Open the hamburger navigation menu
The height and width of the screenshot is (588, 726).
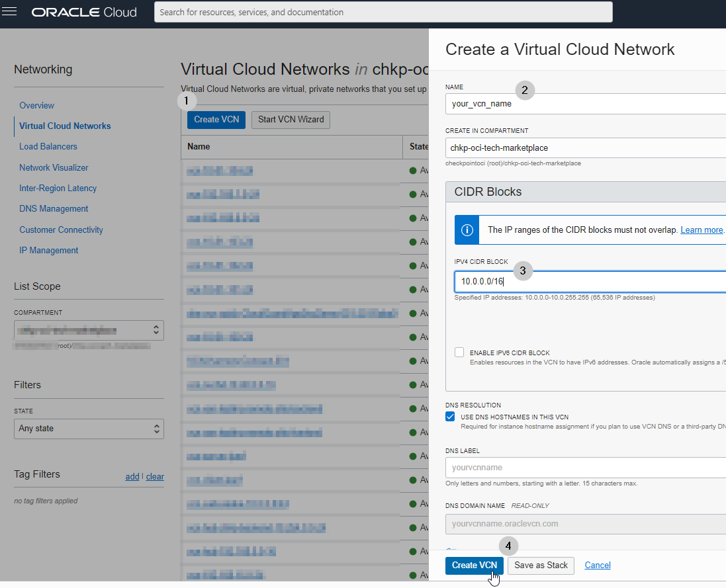pos(9,11)
